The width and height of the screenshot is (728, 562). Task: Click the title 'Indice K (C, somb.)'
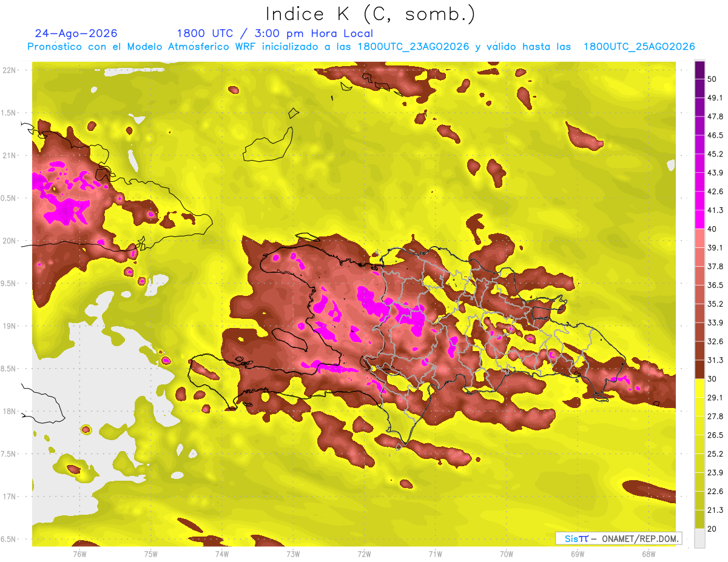370,15
